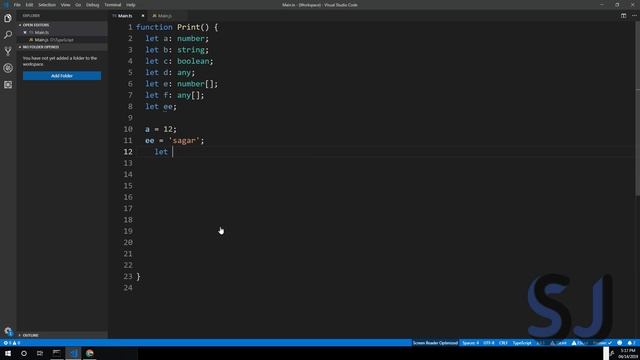Click the Visual Studio Code taskbar icon
640x360 pixels.
(73, 353)
